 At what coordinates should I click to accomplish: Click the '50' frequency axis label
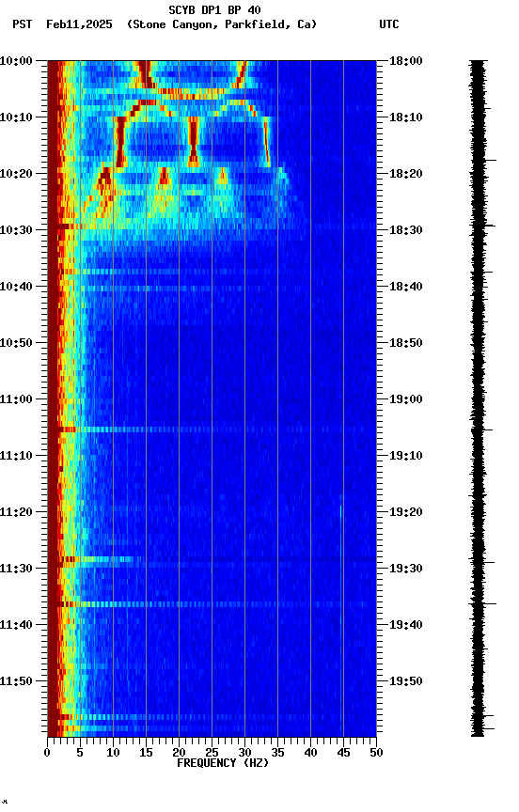click(x=376, y=753)
